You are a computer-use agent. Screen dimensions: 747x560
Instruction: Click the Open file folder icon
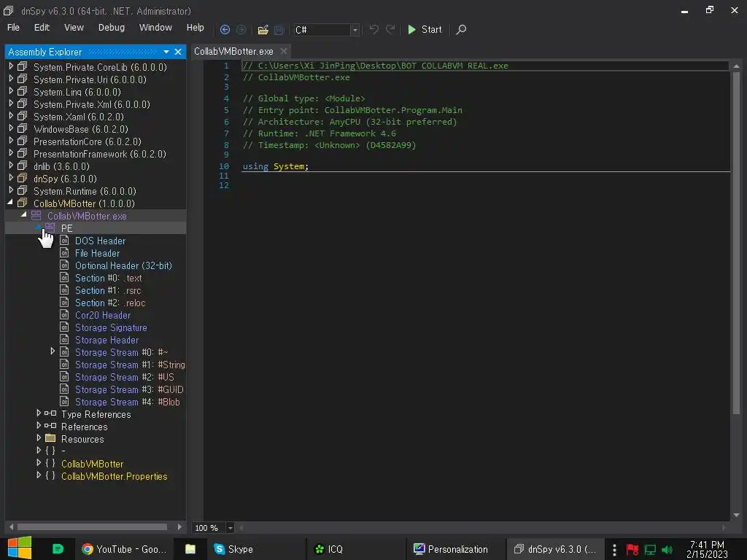click(263, 29)
